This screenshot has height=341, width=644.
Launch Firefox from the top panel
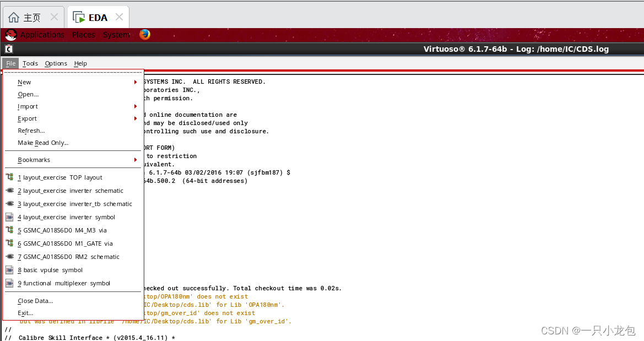[144, 35]
